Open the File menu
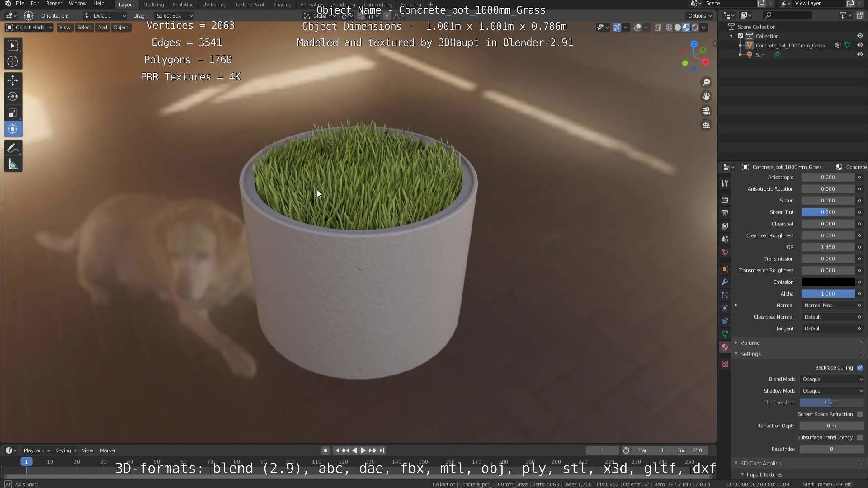Viewport: 868px width, 488px height. (20, 4)
